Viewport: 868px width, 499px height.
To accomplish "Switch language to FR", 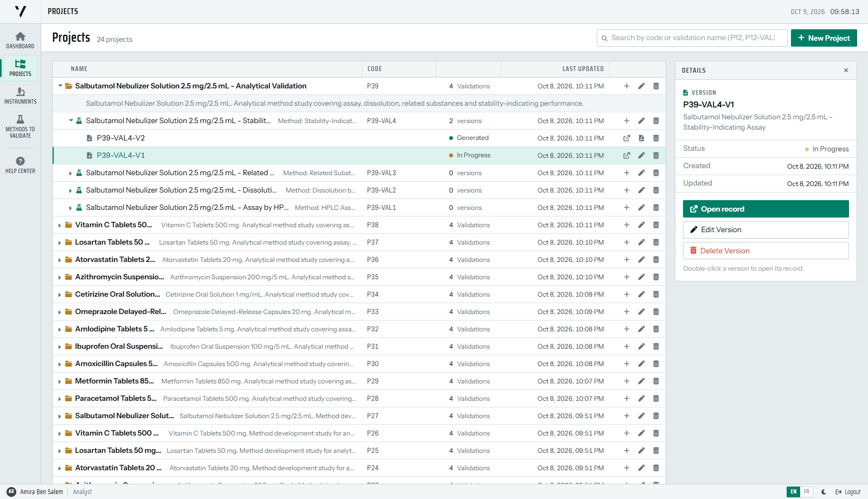I will point(807,492).
